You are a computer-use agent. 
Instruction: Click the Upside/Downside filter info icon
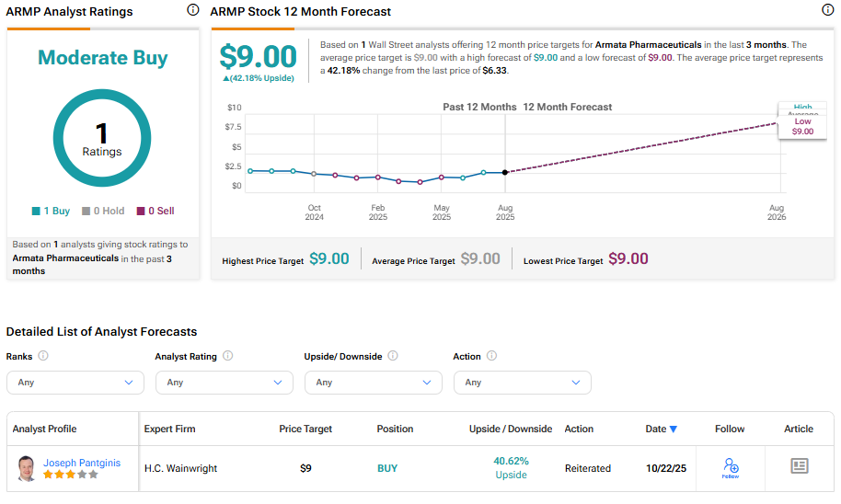pyautogui.click(x=393, y=356)
